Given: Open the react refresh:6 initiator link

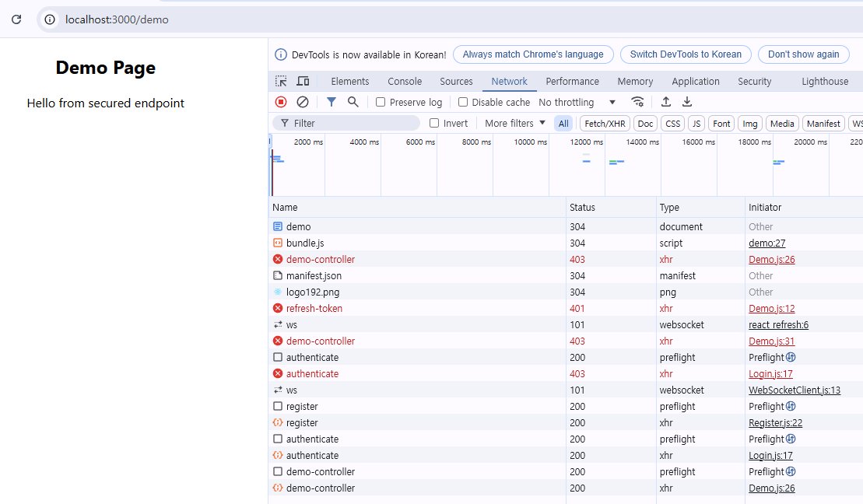Looking at the screenshot, I should (778, 324).
